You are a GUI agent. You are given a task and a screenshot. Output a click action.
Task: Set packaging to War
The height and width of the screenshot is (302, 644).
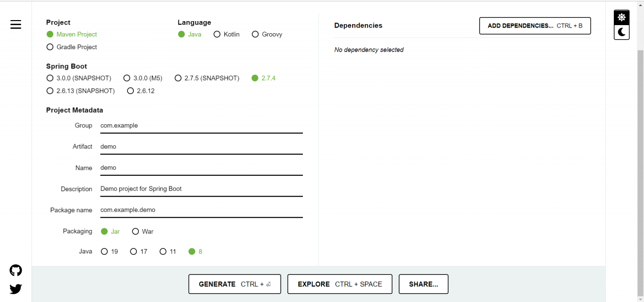(143, 231)
